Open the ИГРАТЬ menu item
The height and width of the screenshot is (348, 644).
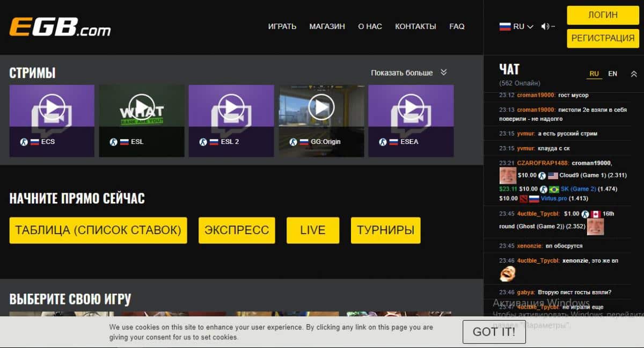click(282, 26)
